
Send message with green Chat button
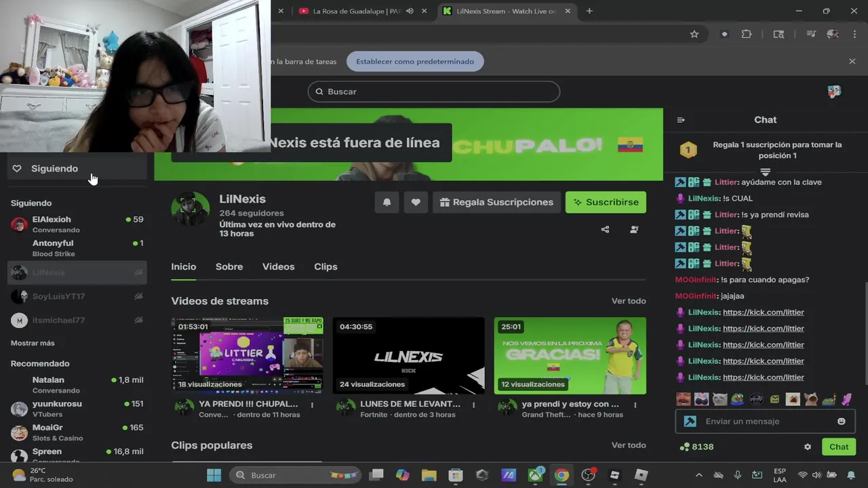[839, 447]
